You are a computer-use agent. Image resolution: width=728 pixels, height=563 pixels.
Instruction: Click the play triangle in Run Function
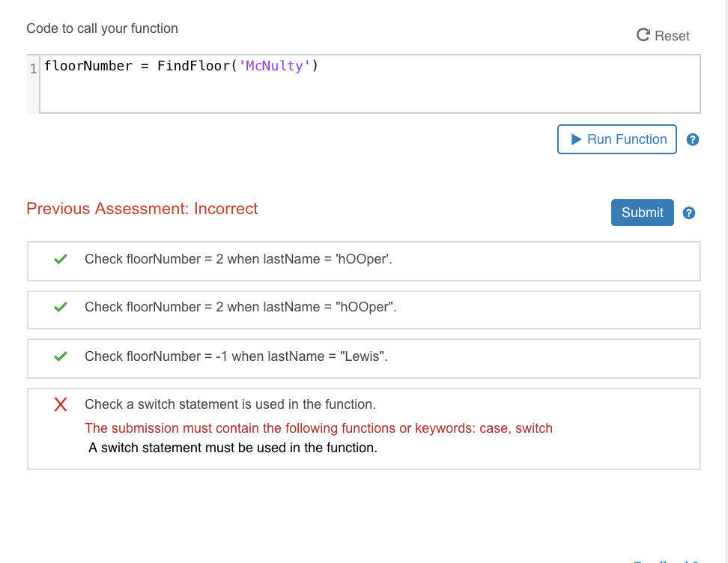tap(576, 139)
